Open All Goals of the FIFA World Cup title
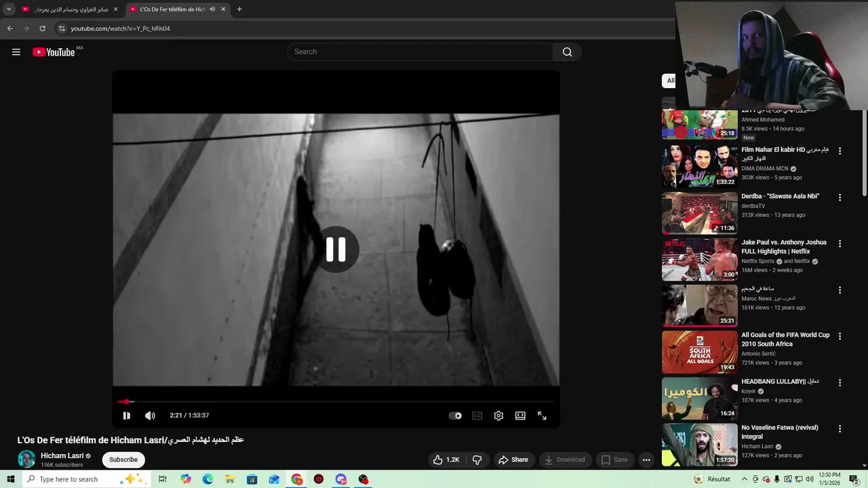Viewport: 868px width, 488px height. point(785,339)
